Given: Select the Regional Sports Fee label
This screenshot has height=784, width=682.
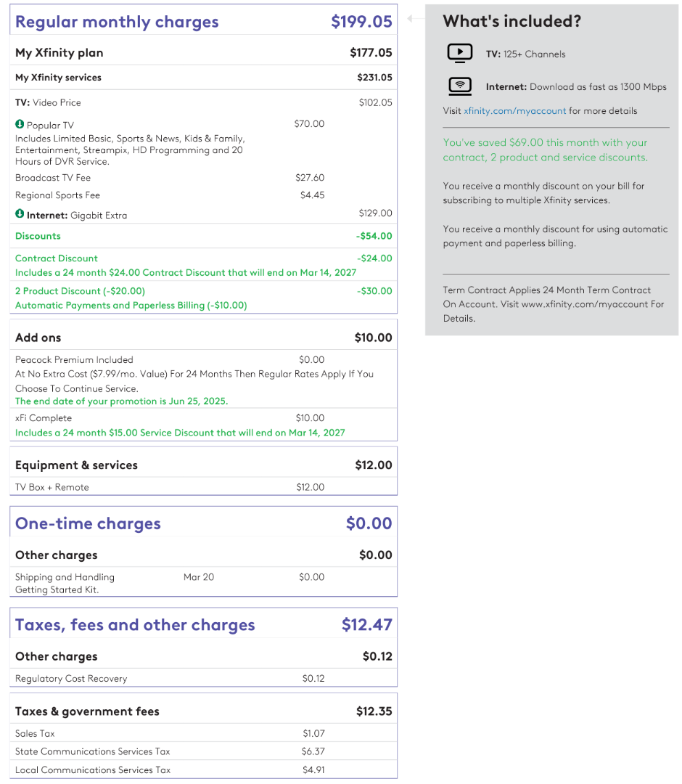Looking at the screenshot, I should (x=57, y=195).
